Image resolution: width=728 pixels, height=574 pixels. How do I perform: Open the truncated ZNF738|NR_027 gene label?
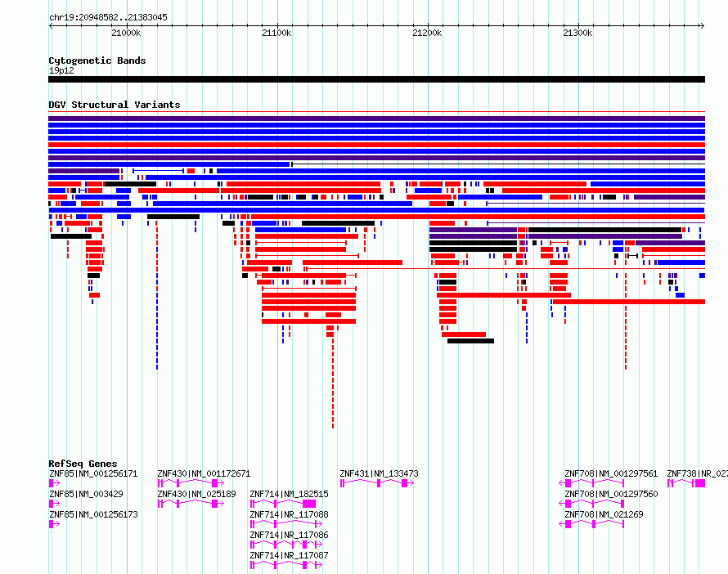point(697,473)
